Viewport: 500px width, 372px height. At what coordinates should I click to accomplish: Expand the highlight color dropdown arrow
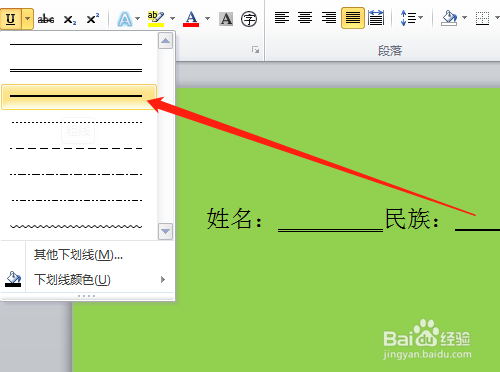(172, 19)
